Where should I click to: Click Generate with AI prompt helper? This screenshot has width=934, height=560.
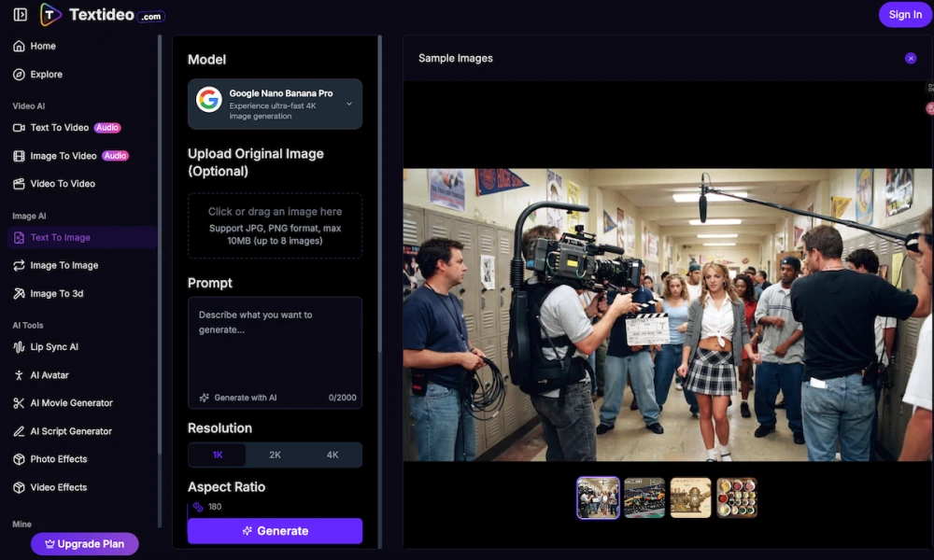[238, 398]
